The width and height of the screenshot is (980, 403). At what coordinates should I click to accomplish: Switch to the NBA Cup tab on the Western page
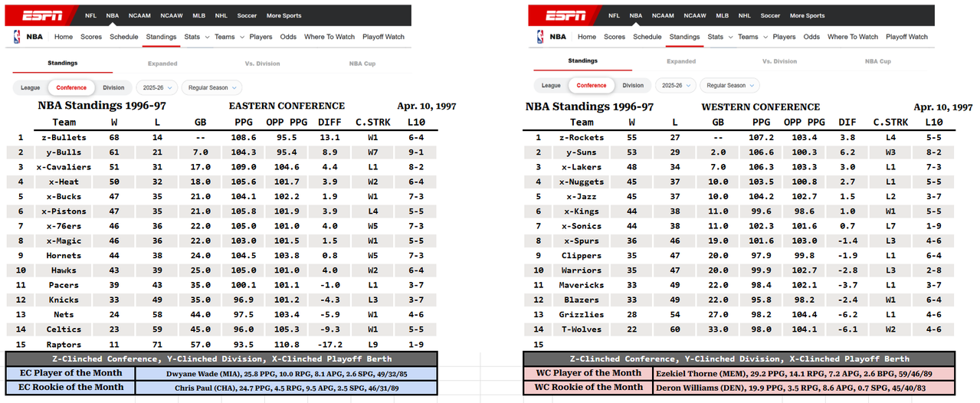tap(877, 61)
